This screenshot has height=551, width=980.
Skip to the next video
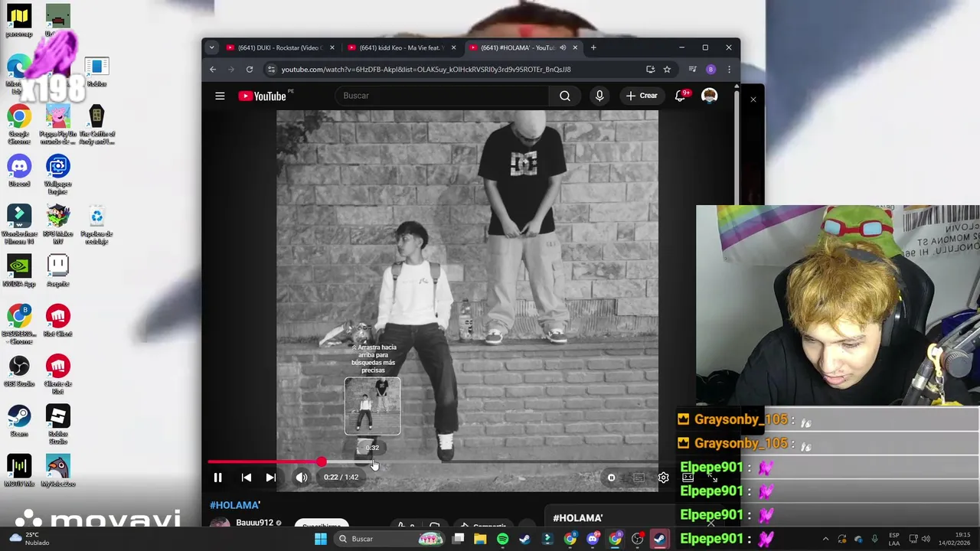coord(270,478)
